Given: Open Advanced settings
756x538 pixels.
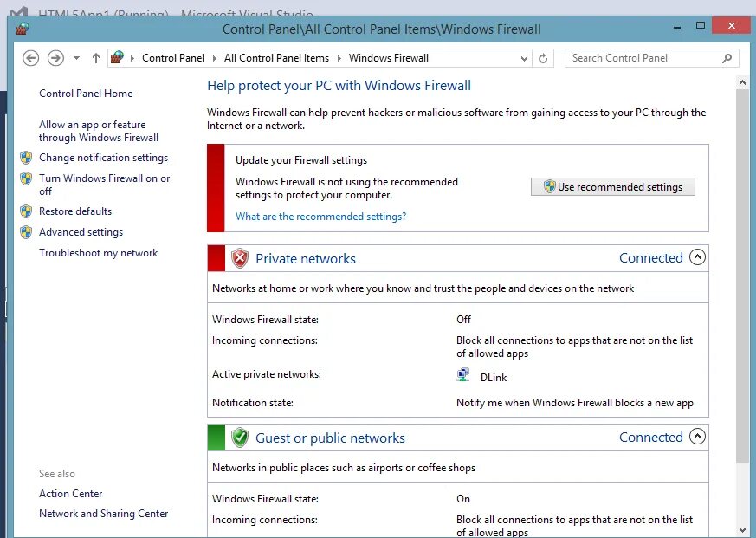Looking at the screenshot, I should 81,232.
